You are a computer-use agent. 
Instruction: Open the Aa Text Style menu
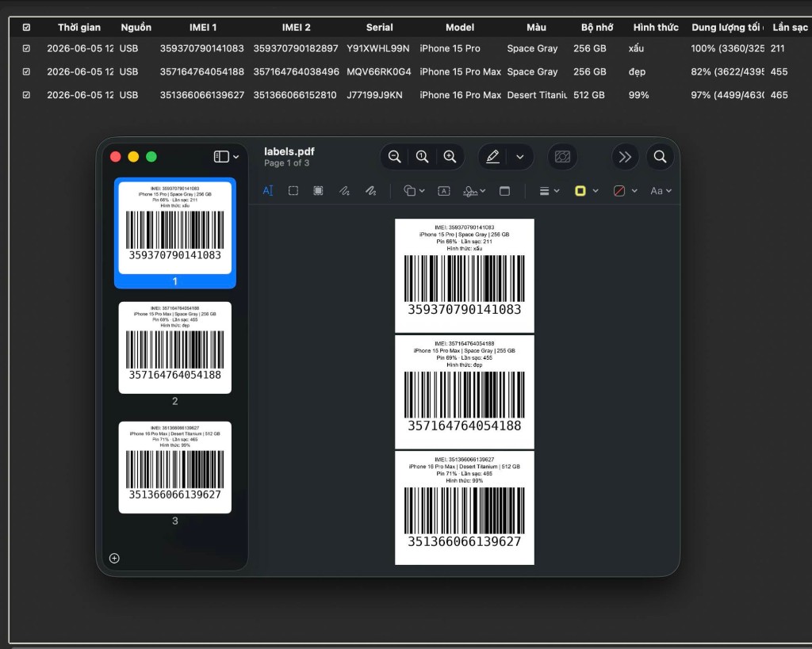[x=661, y=191]
